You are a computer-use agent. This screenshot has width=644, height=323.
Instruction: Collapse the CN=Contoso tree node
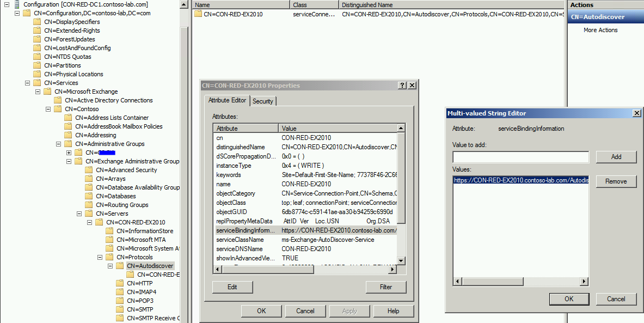[48, 109]
